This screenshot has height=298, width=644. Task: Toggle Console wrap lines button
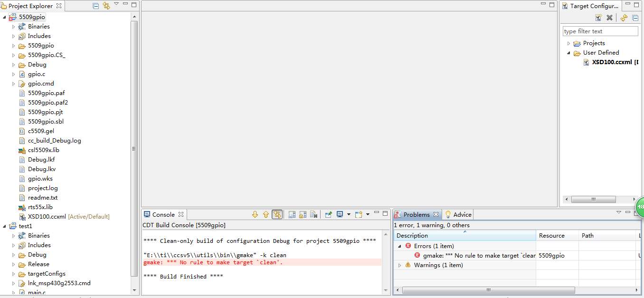click(x=277, y=214)
